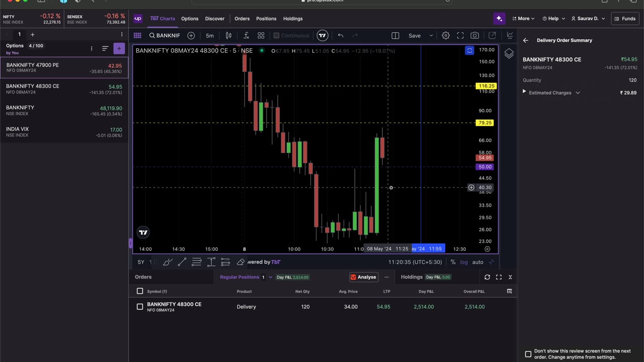Select BANKNIFTY NSE INDEX watchlist row
The width and height of the screenshot is (644, 362).
coord(64,111)
